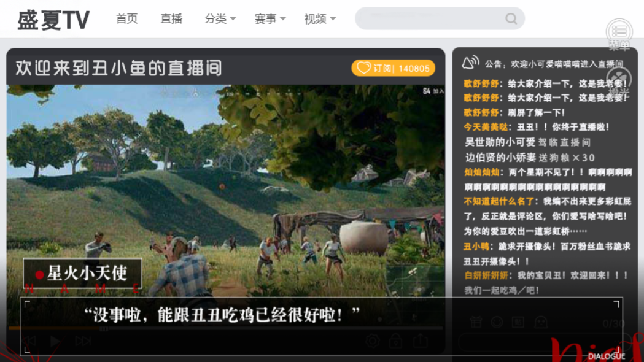The image size is (644, 362).
Task: Expand the 分类 dropdown in the navigation
Action: 219,18
